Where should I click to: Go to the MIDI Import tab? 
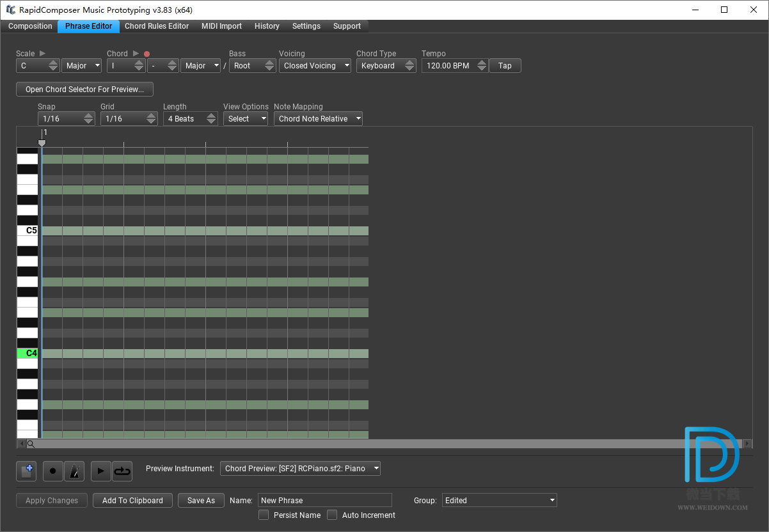point(221,26)
